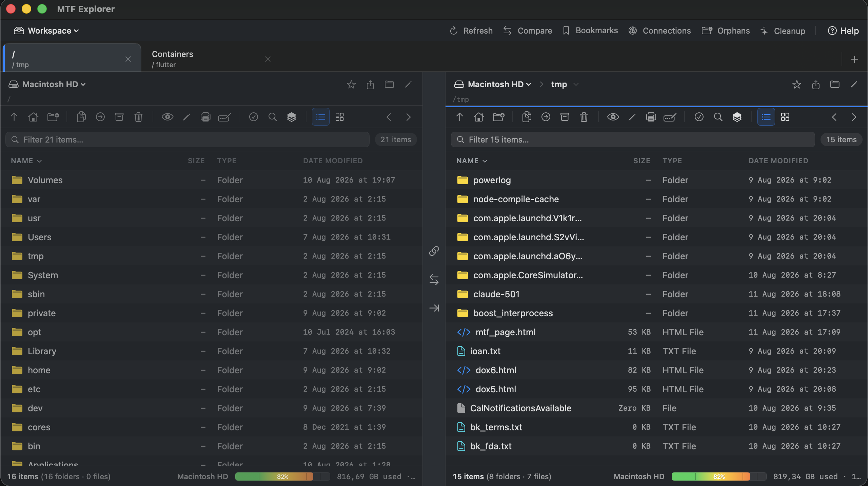This screenshot has height=486, width=868.
Task: Click the Refresh button in top toolbar
Action: click(x=471, y=31)
